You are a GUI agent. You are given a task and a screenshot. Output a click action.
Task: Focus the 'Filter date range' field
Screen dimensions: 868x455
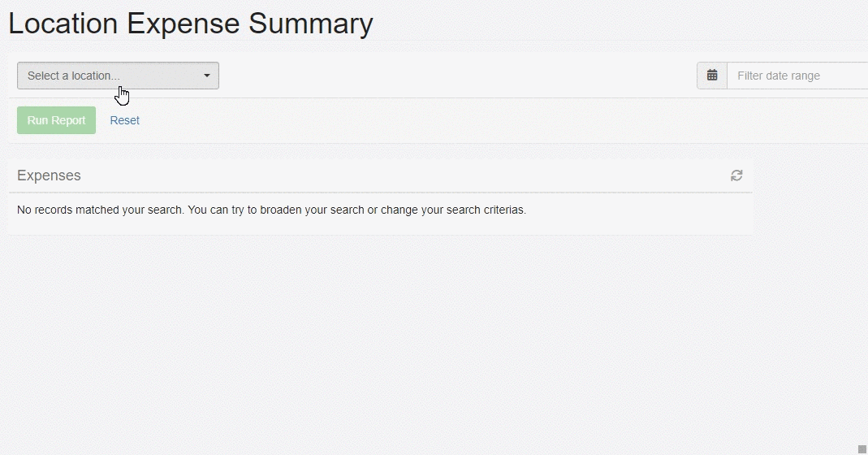797,76
